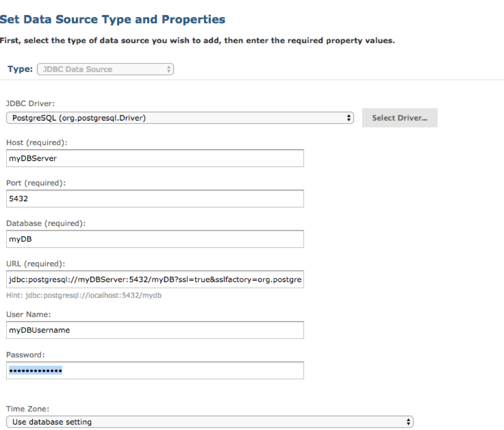
Task: Click the 'Database (required):' label
Action: pos(46,223)
